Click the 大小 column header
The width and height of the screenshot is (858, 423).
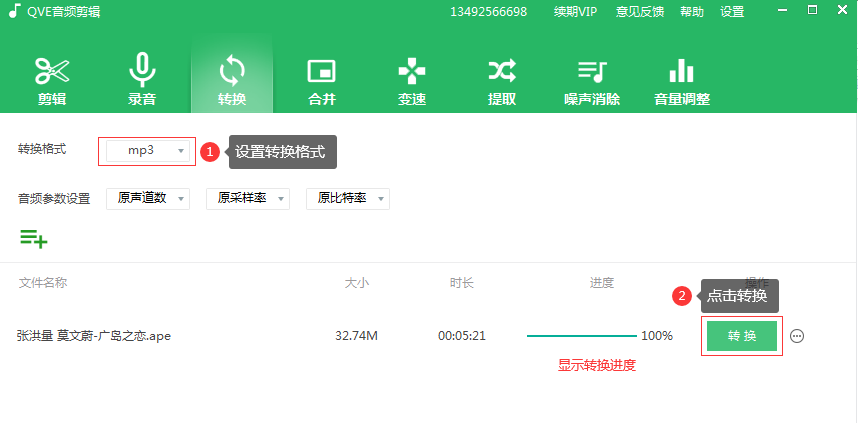tap(357, 282)
